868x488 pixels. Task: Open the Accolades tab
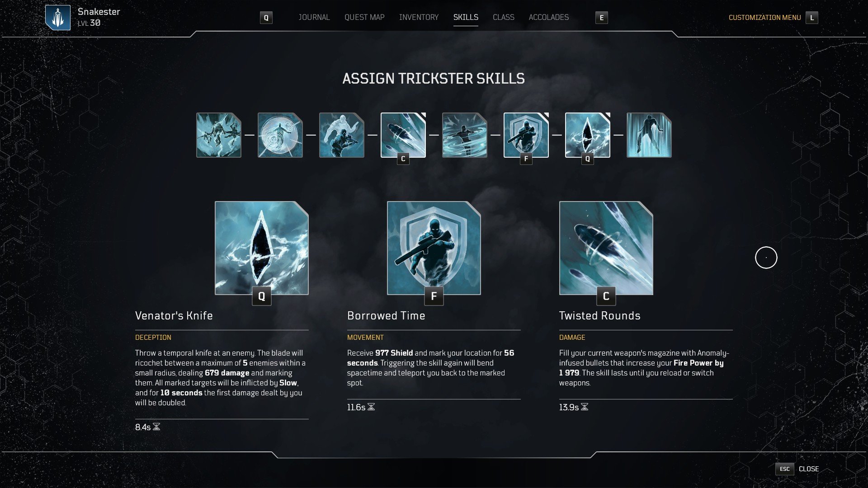click(549, 17)
